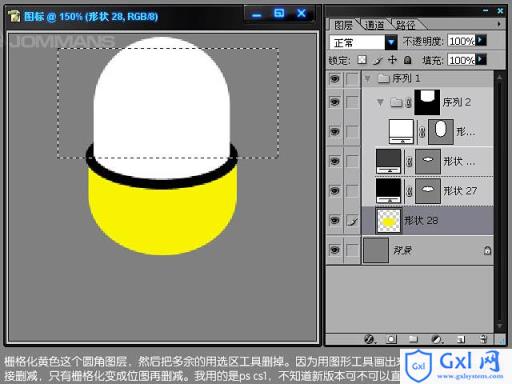Click the 序列 2 black mask thumbnail
The height and width of the screenshot is (384, 512).
click(x=427, y=102)
